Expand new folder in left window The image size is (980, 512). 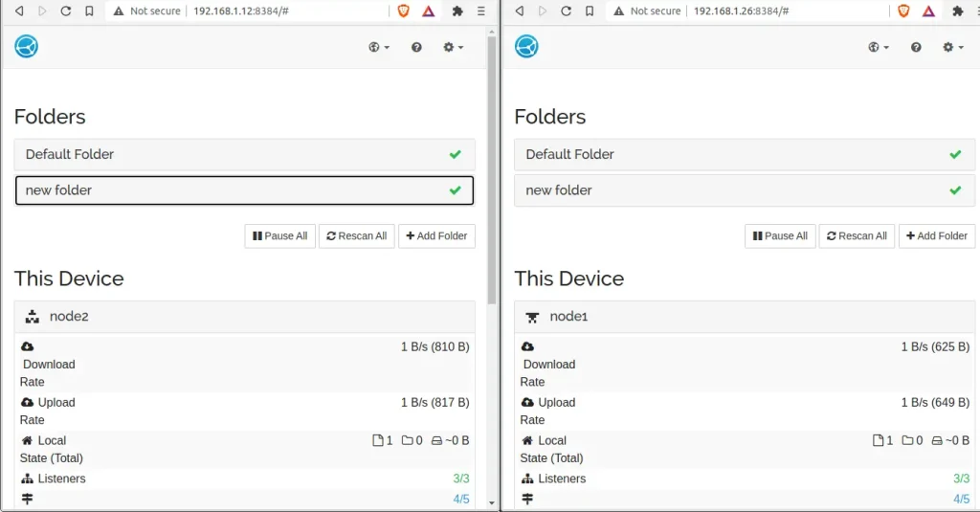(x=244, y=190)
